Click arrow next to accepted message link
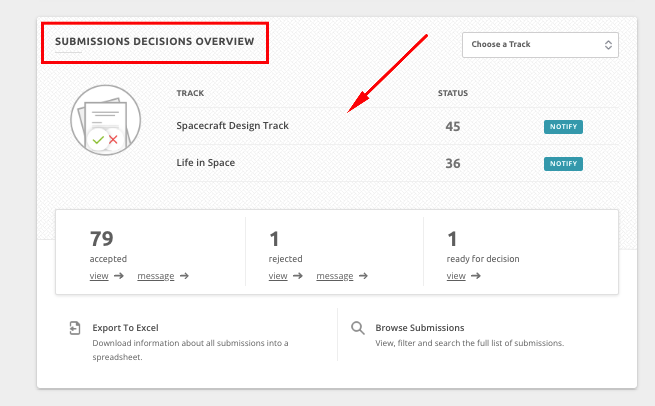Screen dimensions: 655x406 click(x=184, y=276)
